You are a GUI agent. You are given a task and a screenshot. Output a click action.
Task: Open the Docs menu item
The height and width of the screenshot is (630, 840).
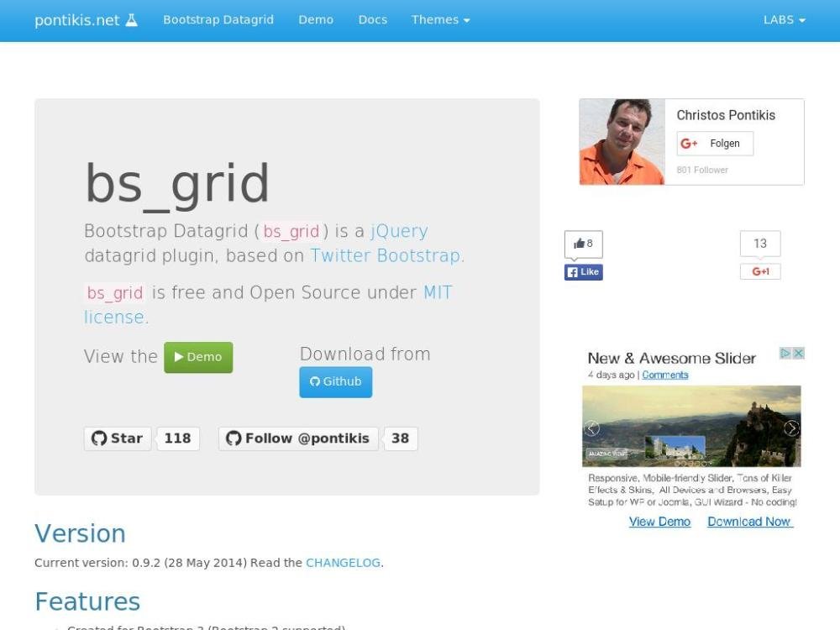click(x=372, y=20)
